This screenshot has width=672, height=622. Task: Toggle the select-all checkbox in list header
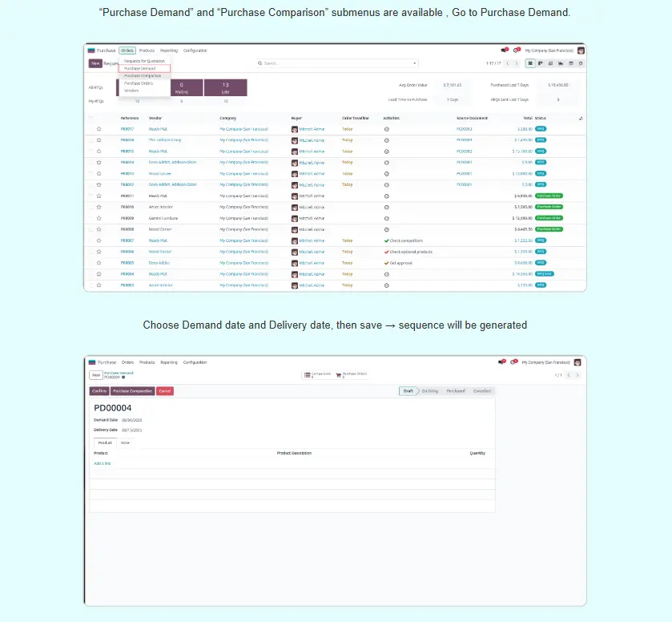click(x=90, y=118)
